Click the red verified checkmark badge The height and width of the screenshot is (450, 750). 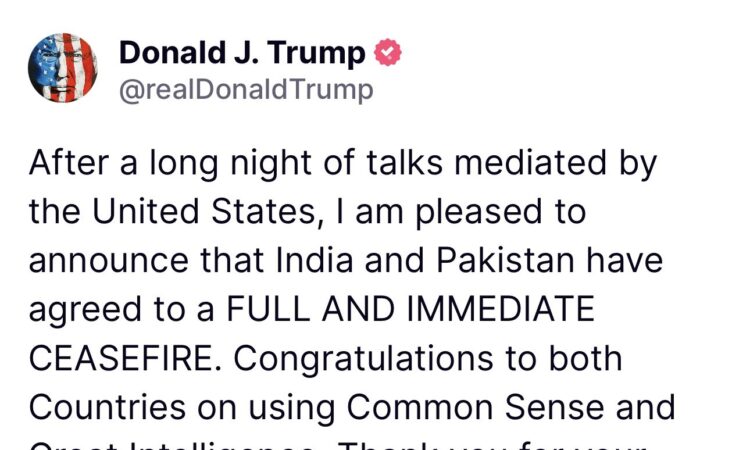(x=387, y=52)
